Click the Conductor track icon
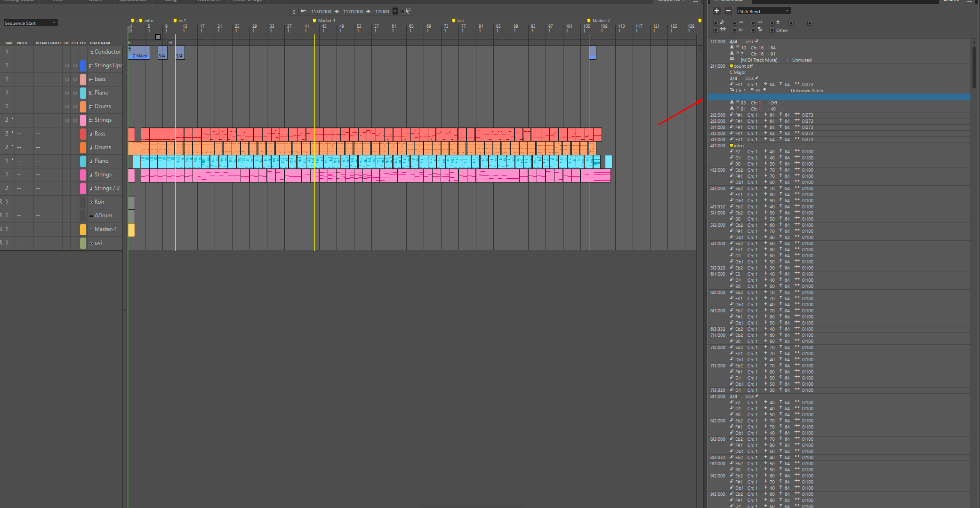 tap(91, 52)
